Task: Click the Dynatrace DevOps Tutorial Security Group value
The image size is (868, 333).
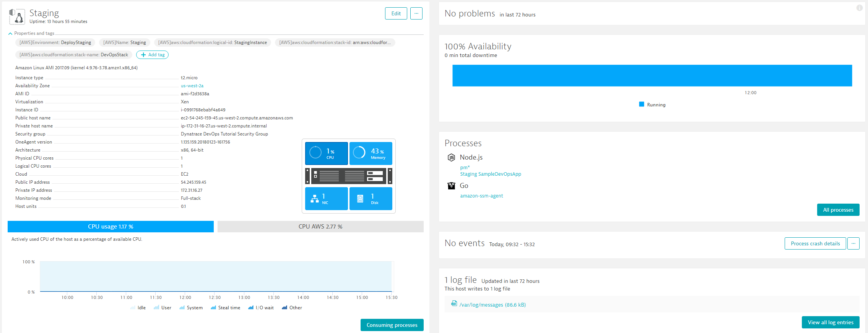Action: (x=224, y=134)
